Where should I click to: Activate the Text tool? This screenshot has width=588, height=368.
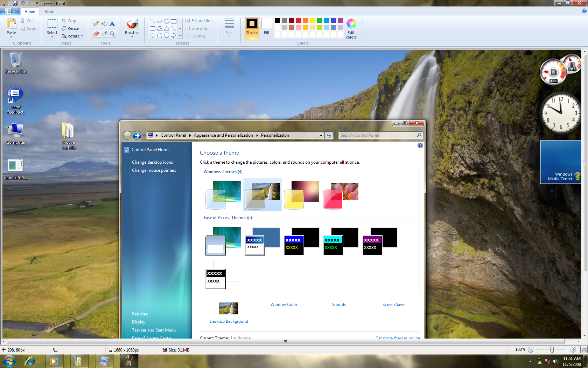tap(112, 24)
